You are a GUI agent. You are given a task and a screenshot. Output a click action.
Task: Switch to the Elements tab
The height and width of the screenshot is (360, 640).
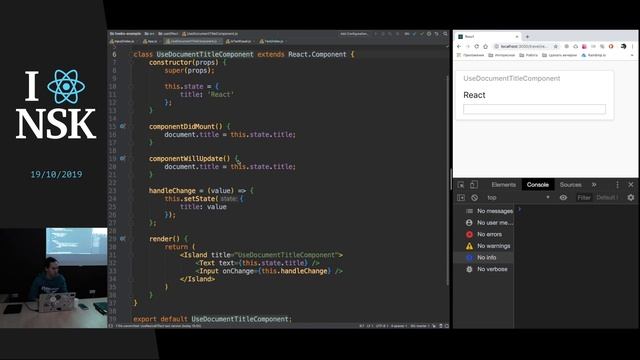tap(504, 185)
